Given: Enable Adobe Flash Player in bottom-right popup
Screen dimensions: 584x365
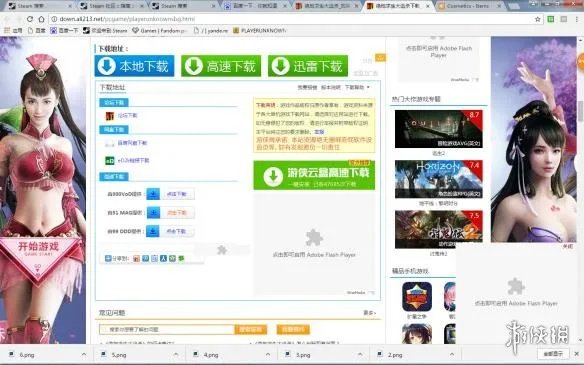Looking at the screenshot, I should (x=516, y=293).
